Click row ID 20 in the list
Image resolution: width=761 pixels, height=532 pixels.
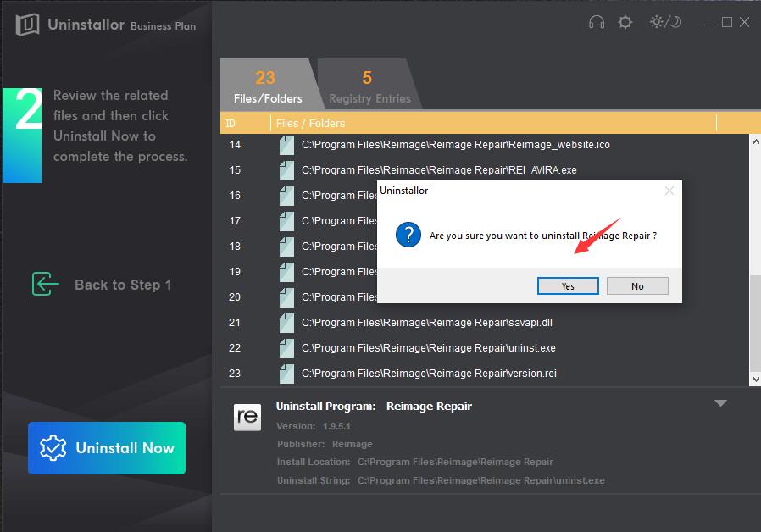coord(235,296)
